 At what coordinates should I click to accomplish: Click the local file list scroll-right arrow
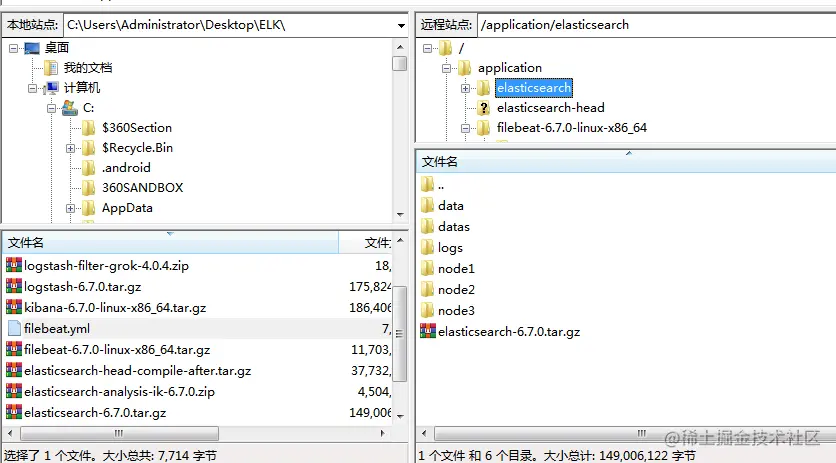point(382,433)
